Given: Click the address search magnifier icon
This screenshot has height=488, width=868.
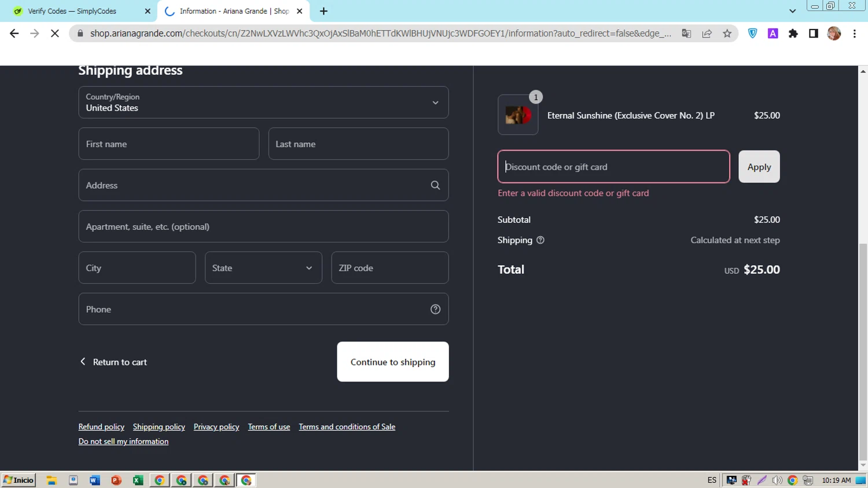Looking at the screenshot, I should click(x=435, y=185).
